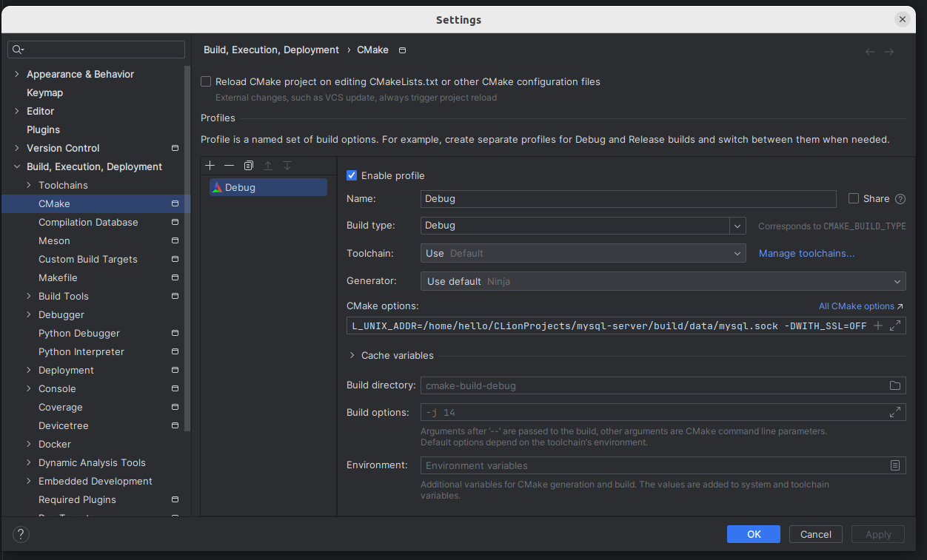Expand the Cache variables section
The image size is (927, 560).
(x=352, y=355)
